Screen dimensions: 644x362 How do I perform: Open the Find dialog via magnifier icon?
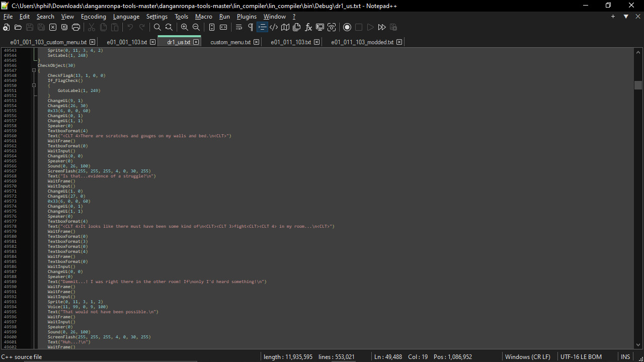157,27
